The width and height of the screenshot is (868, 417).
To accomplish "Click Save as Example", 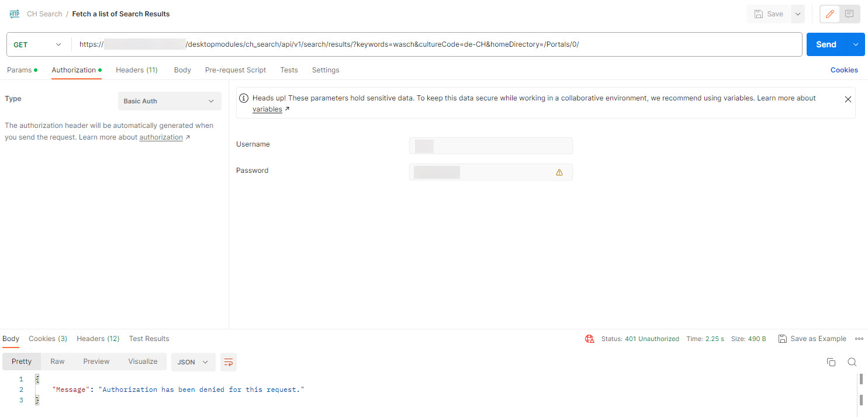I will click(x=812, y=339).
